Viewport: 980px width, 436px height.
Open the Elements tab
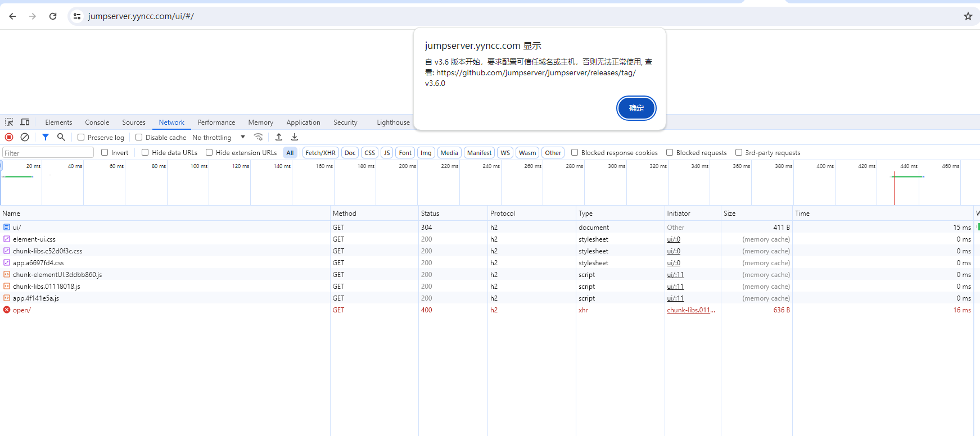click(x=58, y=122)
